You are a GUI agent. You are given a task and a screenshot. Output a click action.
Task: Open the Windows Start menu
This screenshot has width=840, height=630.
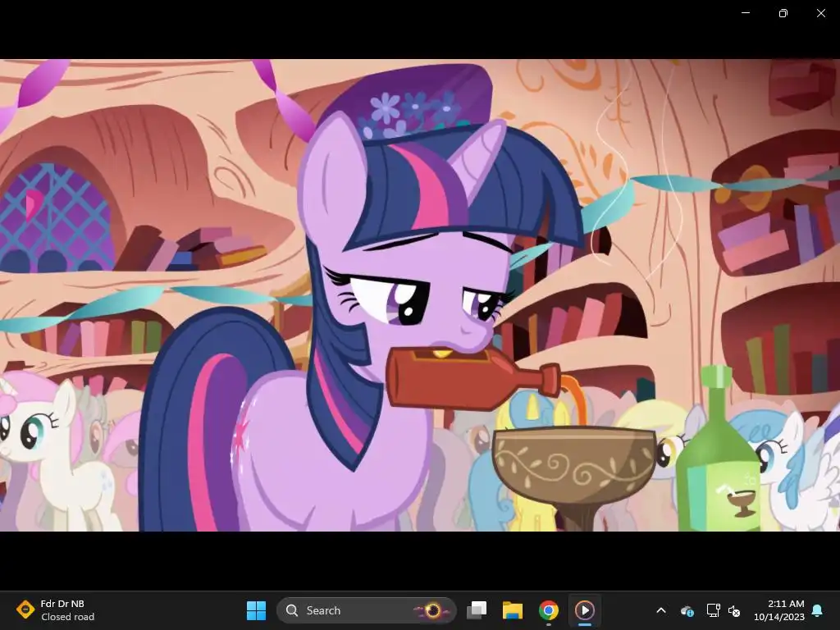point(256,610)
